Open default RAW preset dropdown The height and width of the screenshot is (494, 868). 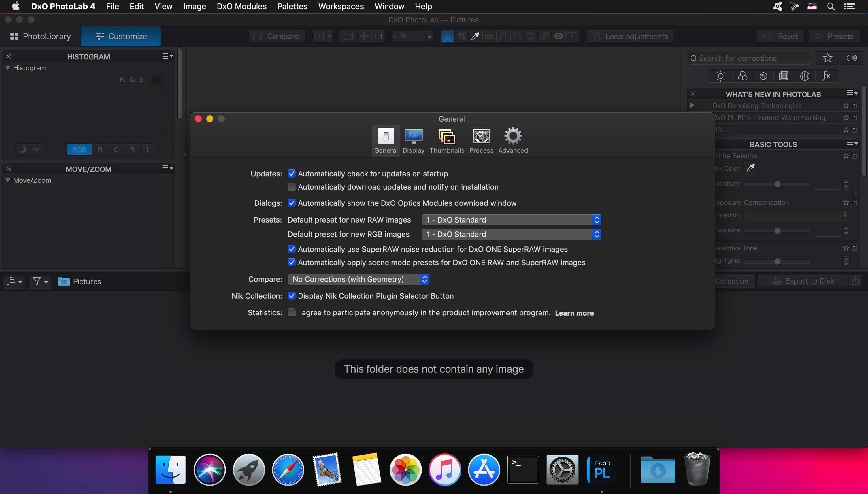[511, 220]
